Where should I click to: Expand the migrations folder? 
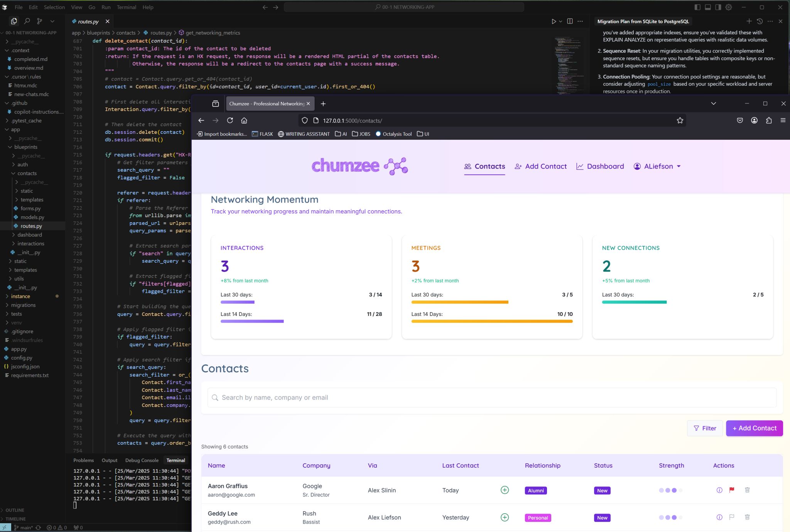point(23,305)
